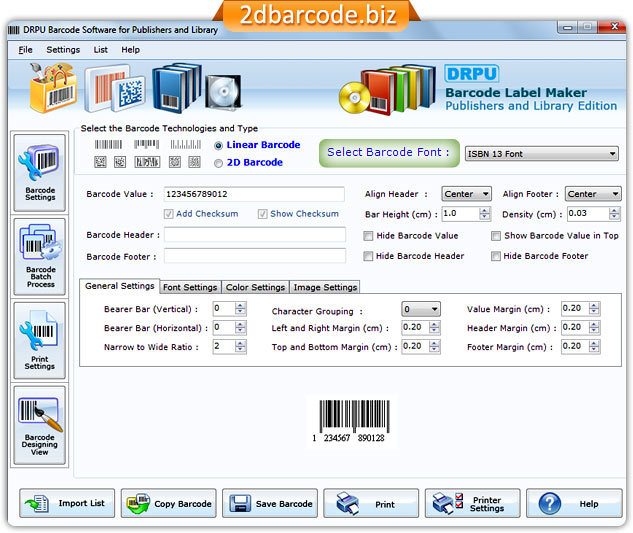Click the barcode and 2D code cards icon
This screenshot has width=633, height=533.
pyautogui.click(x=114, y=89)
